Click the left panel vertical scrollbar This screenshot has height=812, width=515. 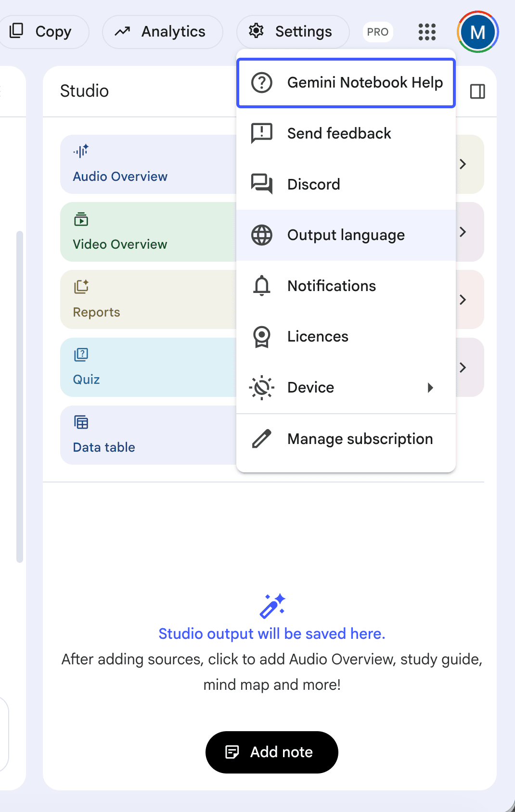[x=20, y=397]
